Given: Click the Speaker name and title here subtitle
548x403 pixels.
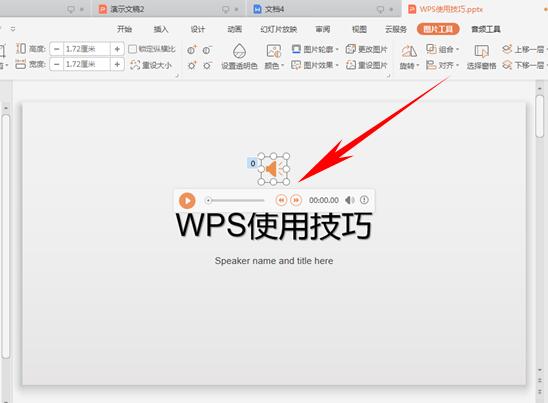Looking at the screenshot, I should tap(274, 261).
